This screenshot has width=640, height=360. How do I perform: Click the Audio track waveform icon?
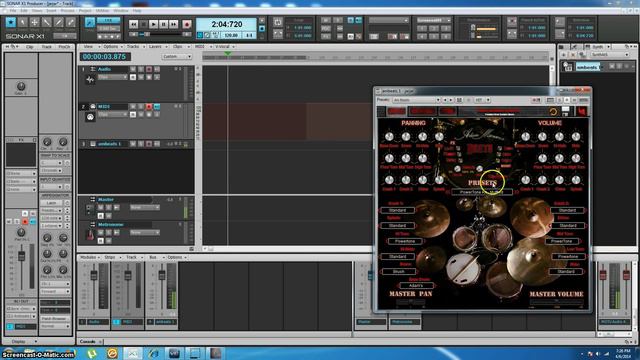pos(90,80)
